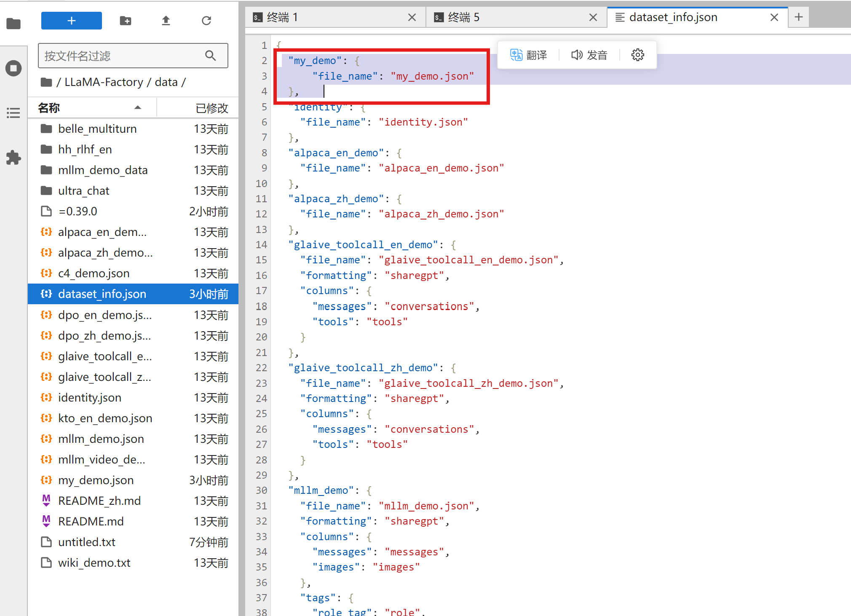
Task: Navigate to LLaMA-Factory in breadcrumb
Action: point(104,82)
